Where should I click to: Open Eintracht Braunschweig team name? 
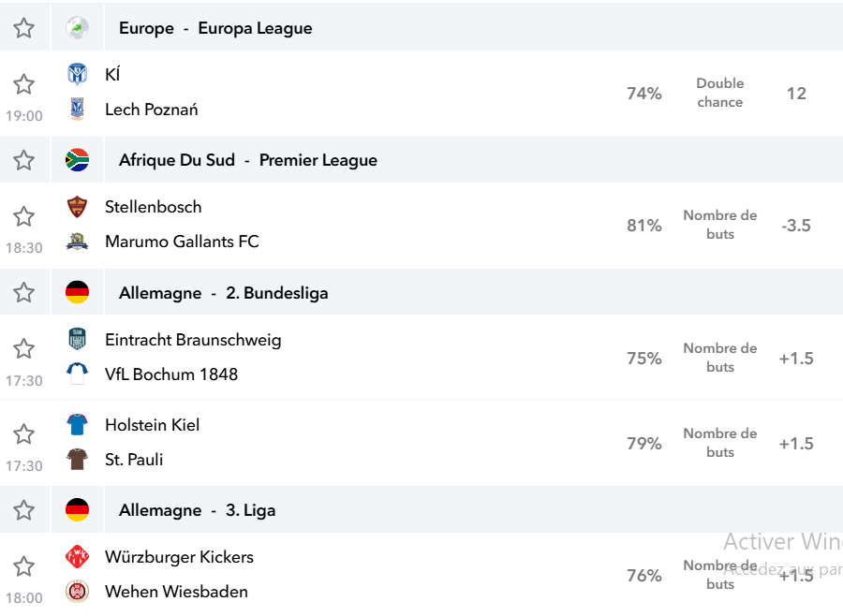click(x=193, y=340)
